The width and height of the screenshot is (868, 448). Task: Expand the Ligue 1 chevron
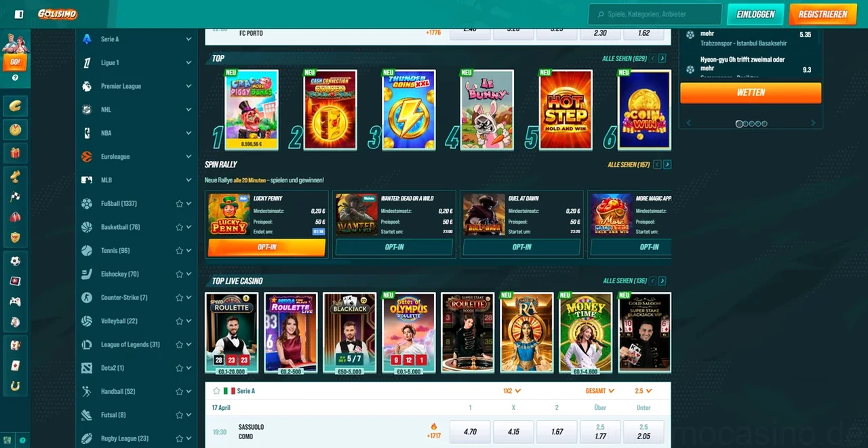[x=189, y=62]
